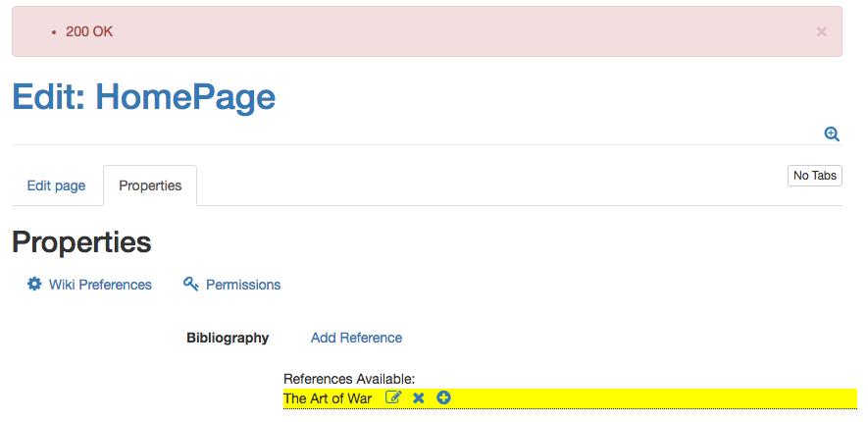Screen dimensions: 868x422
Task: Click the References Available label
Action: 349,379
